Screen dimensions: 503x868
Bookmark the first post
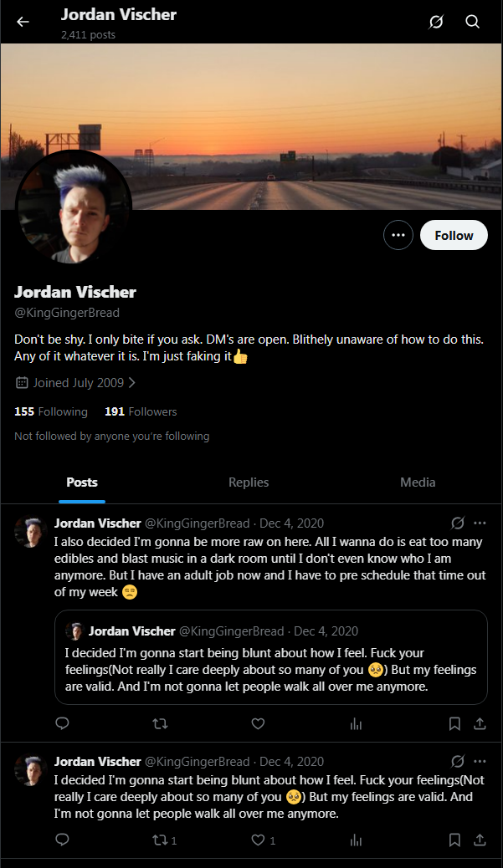(454, 723)
